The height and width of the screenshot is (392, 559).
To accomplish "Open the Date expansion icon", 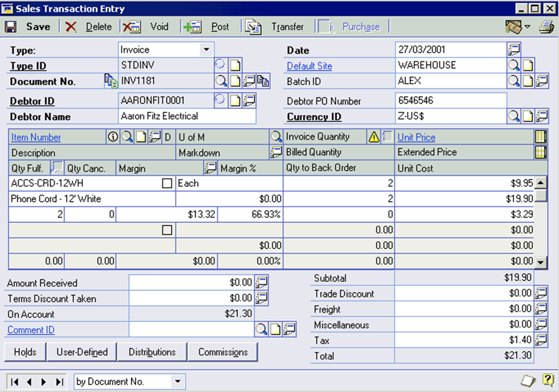I will (514, 49).
